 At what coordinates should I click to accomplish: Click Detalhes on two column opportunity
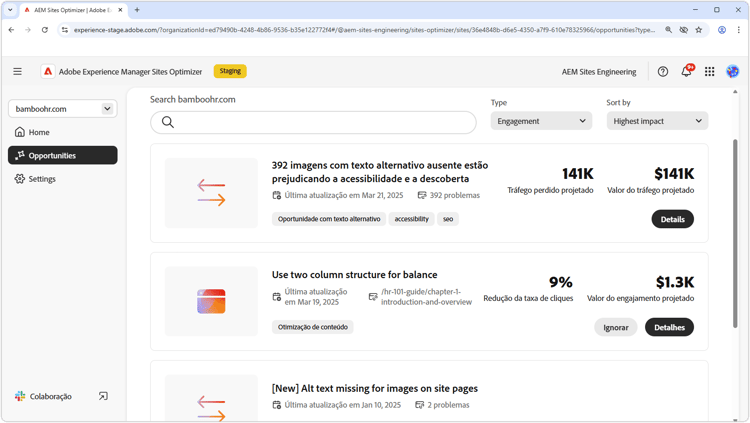pos(669,327)
